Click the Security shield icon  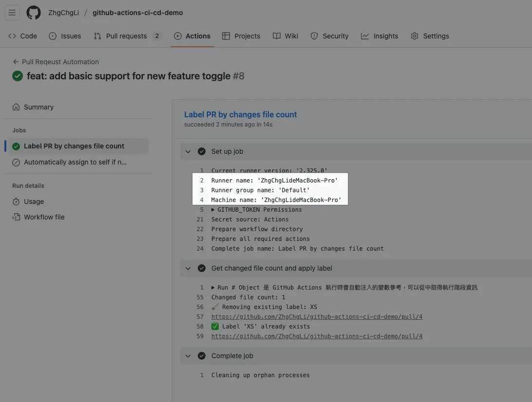click(314, 36)
